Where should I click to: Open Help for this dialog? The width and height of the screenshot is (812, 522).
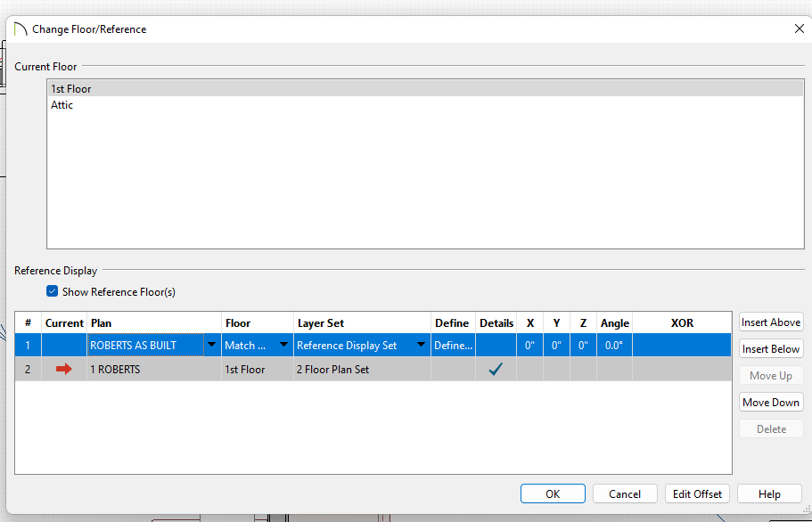(769, 494)
